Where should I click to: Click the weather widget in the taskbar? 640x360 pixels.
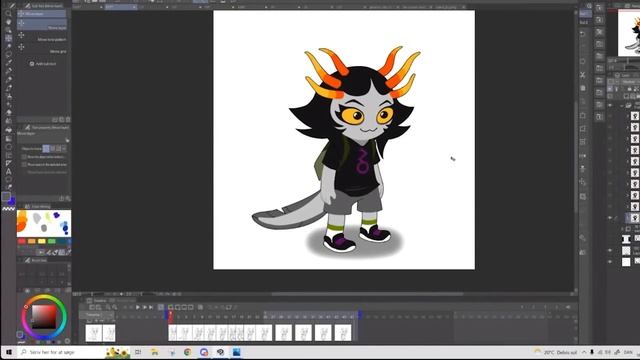[x=555, y=352]
